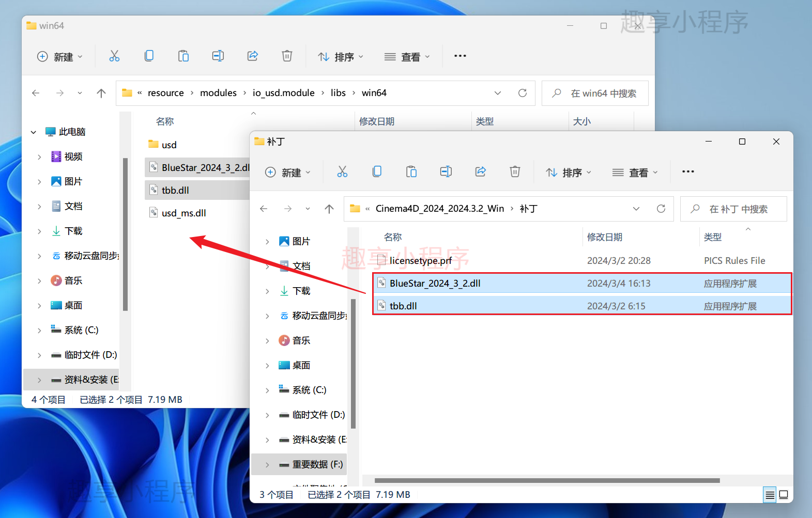This screenshot has width=812, height=518.
Task: Click Rename icon in 补丁 window toolbar
Action: coord(446,171)
